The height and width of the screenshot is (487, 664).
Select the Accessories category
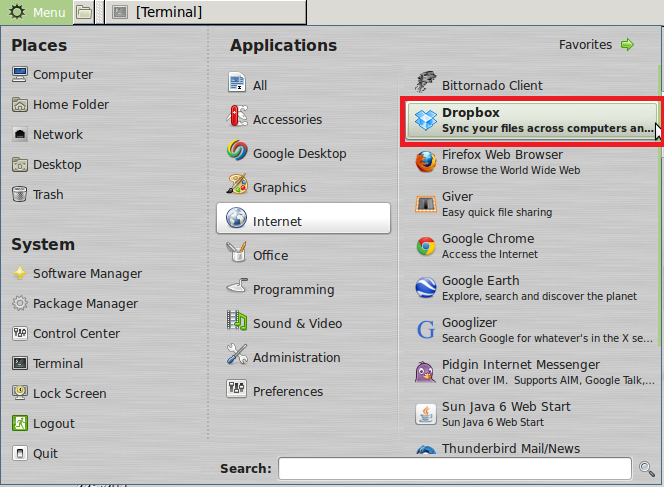303,116
